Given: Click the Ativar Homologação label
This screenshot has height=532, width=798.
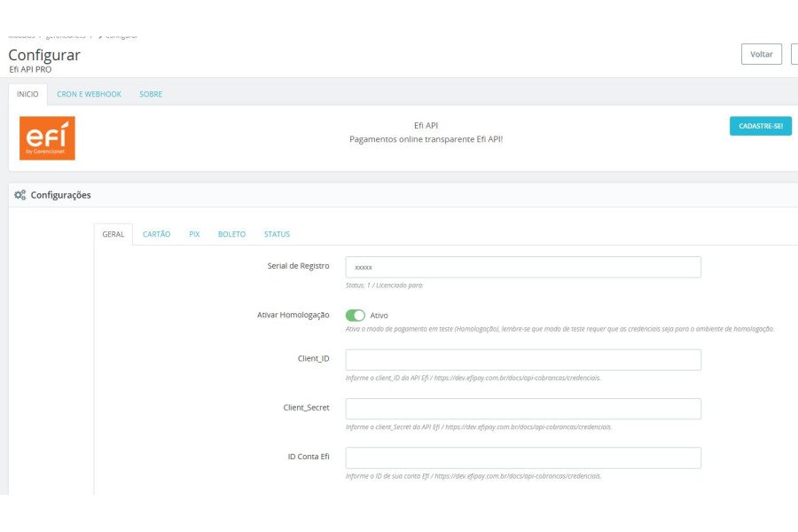Looking at the screenshot, I should click(293, 315).
